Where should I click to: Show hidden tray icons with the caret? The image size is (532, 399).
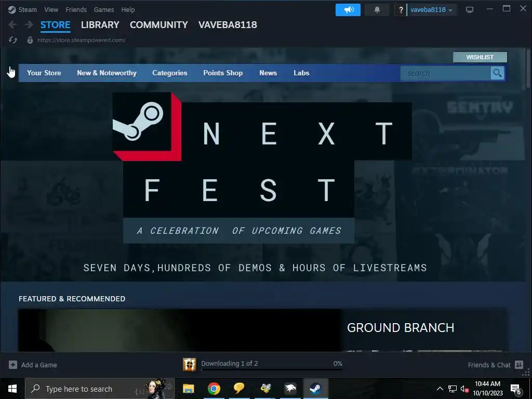440,389
